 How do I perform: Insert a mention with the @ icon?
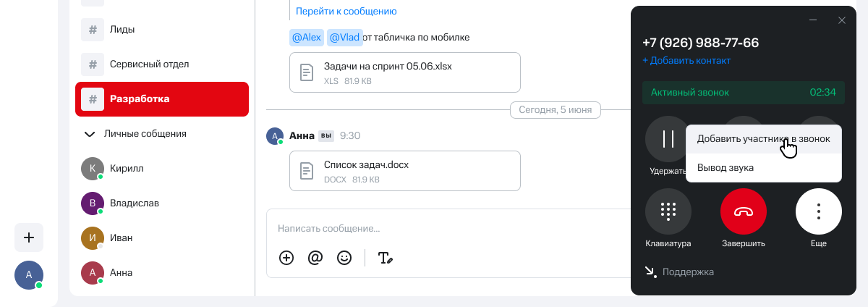[x=315, y=257]
